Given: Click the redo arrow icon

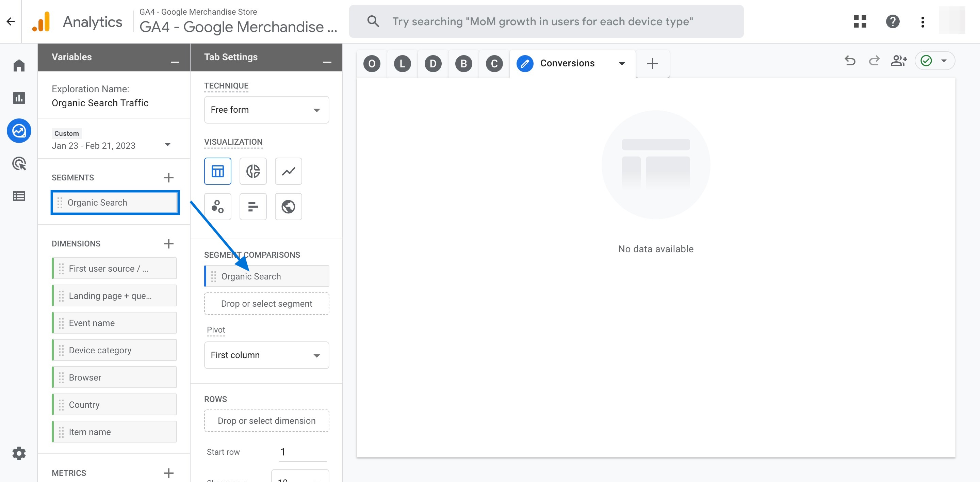Looking at the screenshot, I should (x=873, y=62).
